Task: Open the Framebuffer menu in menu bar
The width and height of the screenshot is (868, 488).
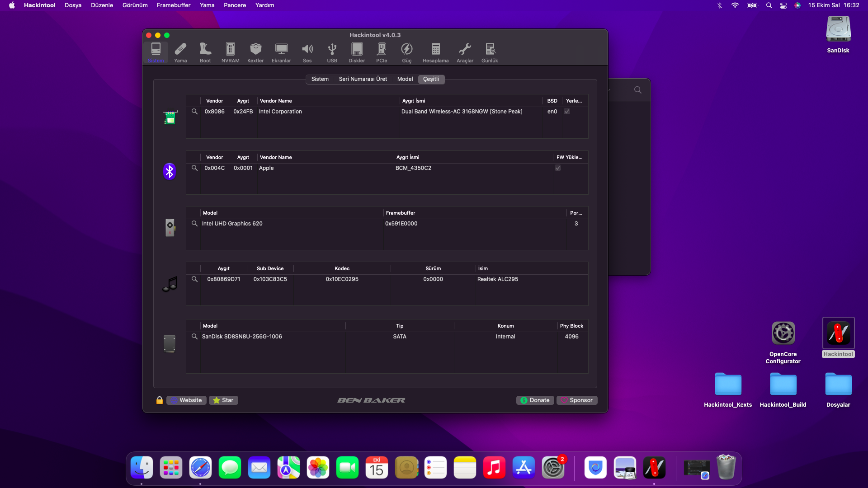Action: [x=173, y=5]
